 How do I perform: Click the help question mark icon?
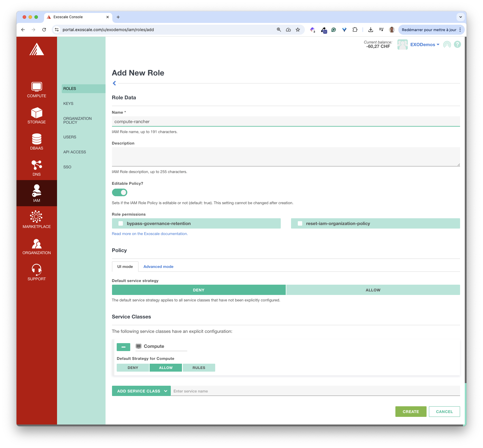[x=457, y=44]
